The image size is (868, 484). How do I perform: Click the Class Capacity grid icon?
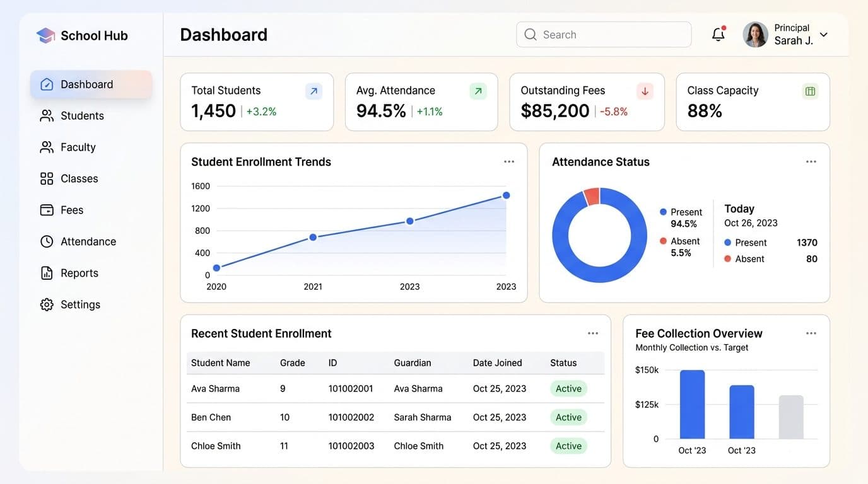811,91
